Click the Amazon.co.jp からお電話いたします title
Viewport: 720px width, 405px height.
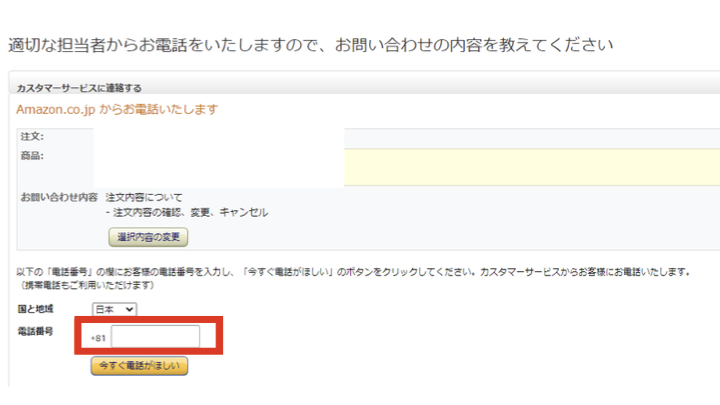[117, 109]
